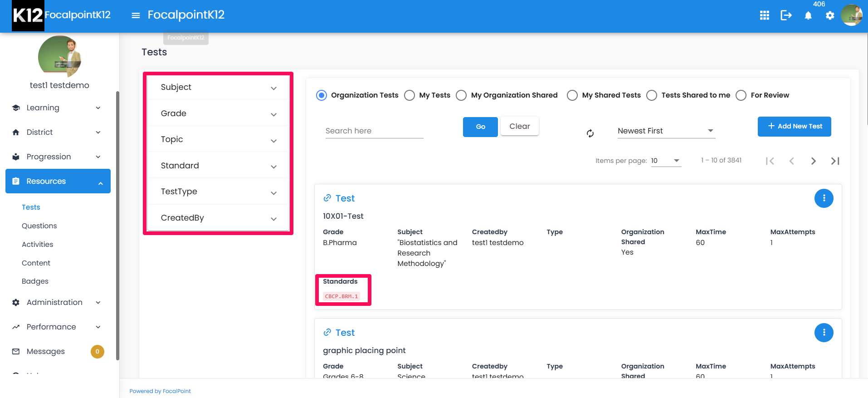Click the refresh icon beside sort dropdown

click(590, 133)
